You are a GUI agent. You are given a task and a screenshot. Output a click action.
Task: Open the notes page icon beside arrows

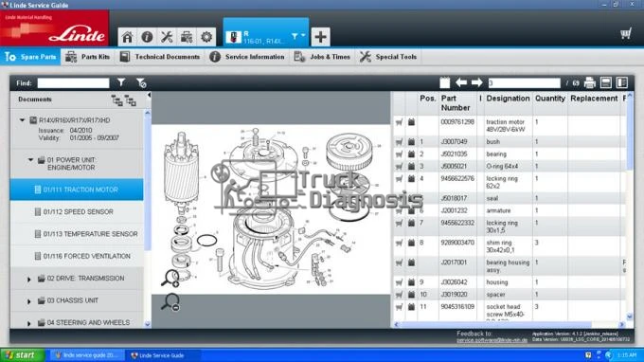click(445, 82)
